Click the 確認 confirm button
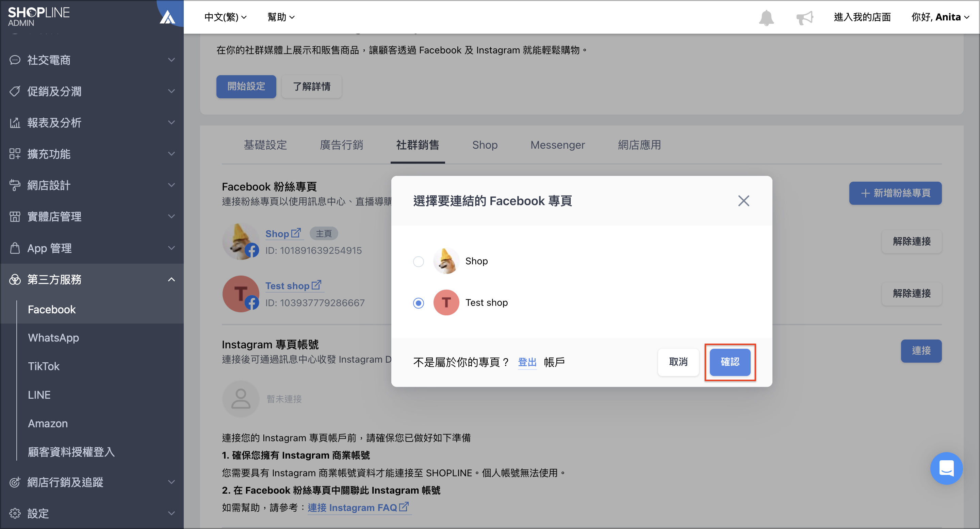This screenshot has height=529, width=980. 730,362
